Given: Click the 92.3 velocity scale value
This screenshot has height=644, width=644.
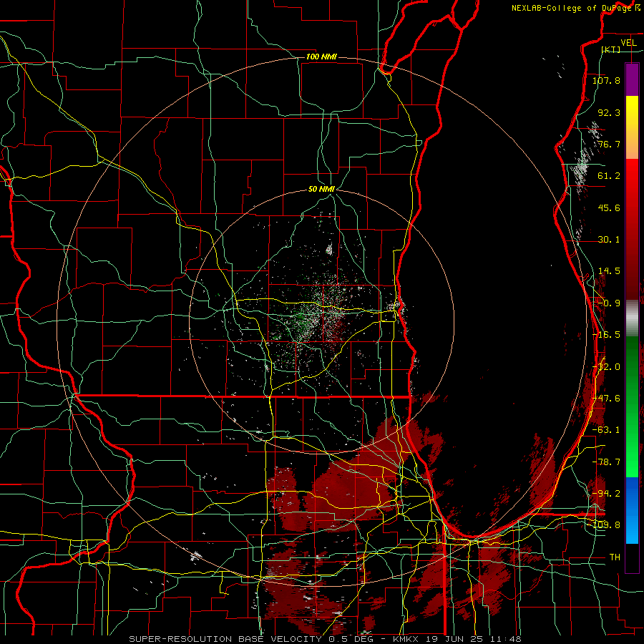Looking at the screenshot, I should click(609, 112).
